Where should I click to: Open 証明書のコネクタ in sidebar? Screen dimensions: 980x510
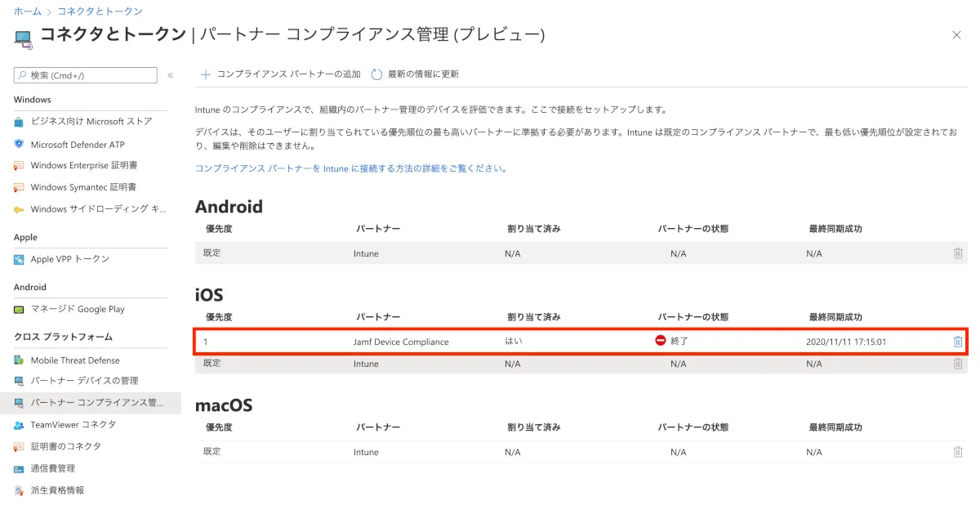click(66, 446)
